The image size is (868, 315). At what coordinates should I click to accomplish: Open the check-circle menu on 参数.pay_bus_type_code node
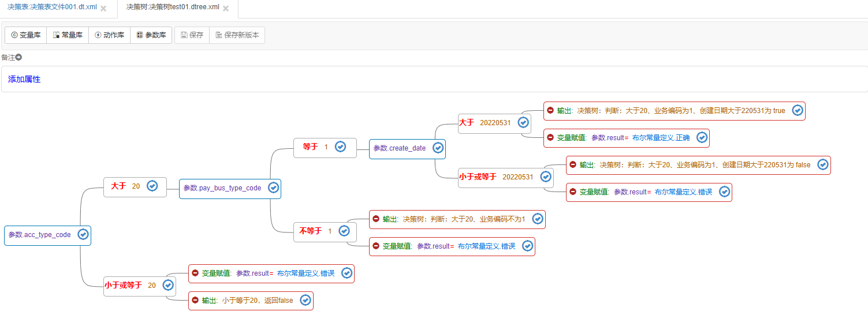[273, 187]
